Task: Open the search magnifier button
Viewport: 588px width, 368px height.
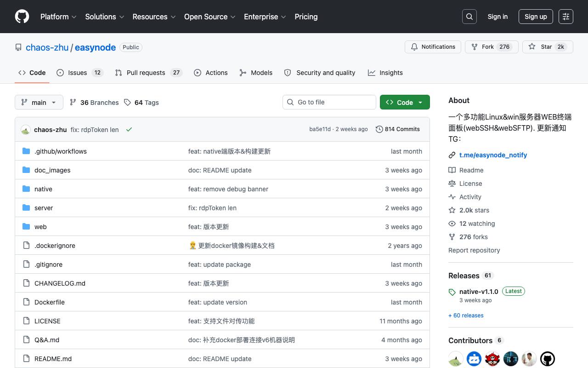Action: click(469, 17)
